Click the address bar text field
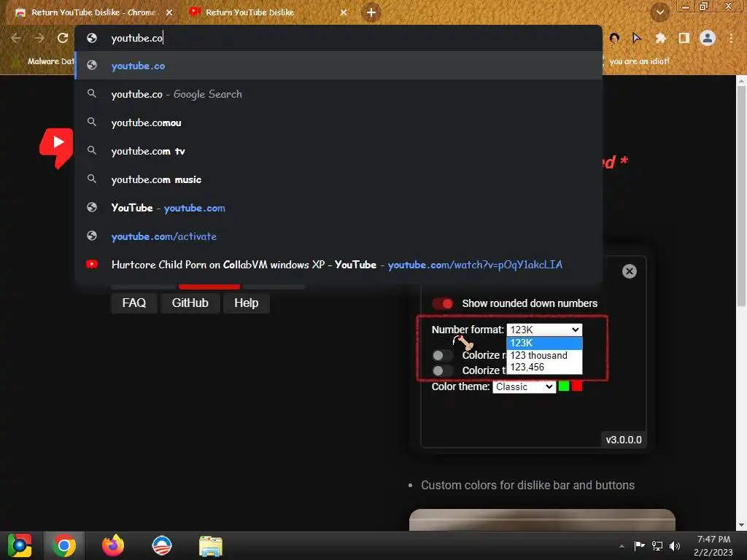Viewport: 747px width, 560px height. coord(338,38)
